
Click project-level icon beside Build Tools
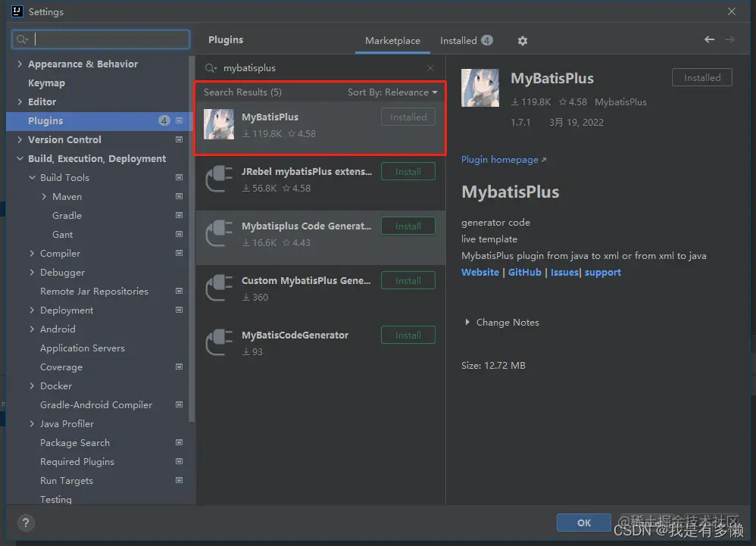tap(179, 177)
